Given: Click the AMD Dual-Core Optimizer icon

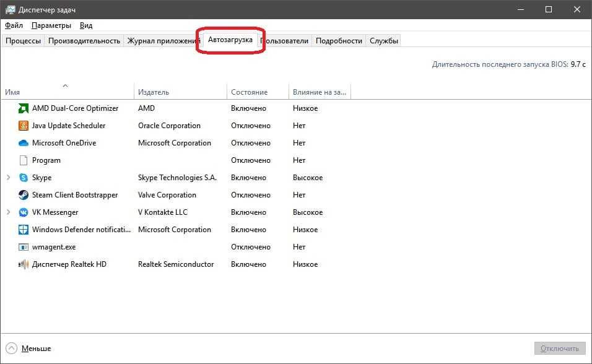Looking at the screenshot, I should pos(24,108).
